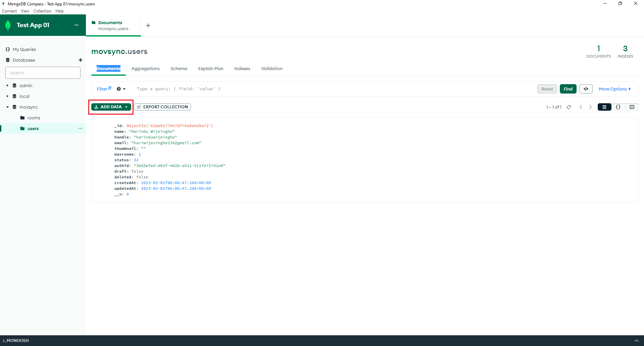
Task: Click the Databases heading in sidebar
Action: click(x=24, y=60)
